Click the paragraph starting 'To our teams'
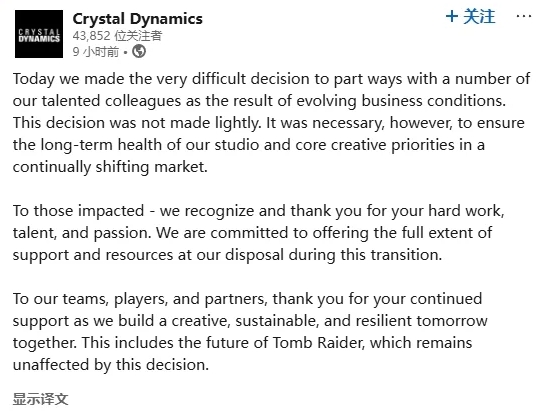The width and height of the screenshot is (547, 411). 250,332
